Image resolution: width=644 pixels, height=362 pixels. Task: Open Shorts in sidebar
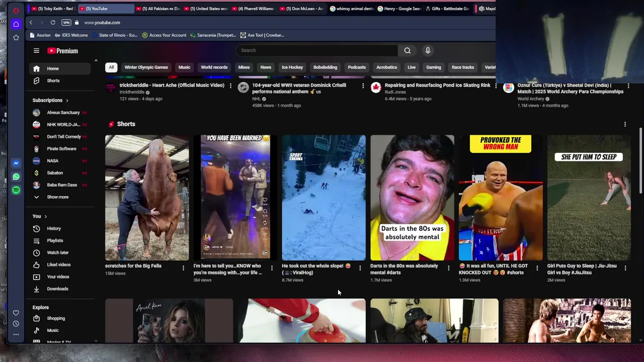click(x=60, y=81)
